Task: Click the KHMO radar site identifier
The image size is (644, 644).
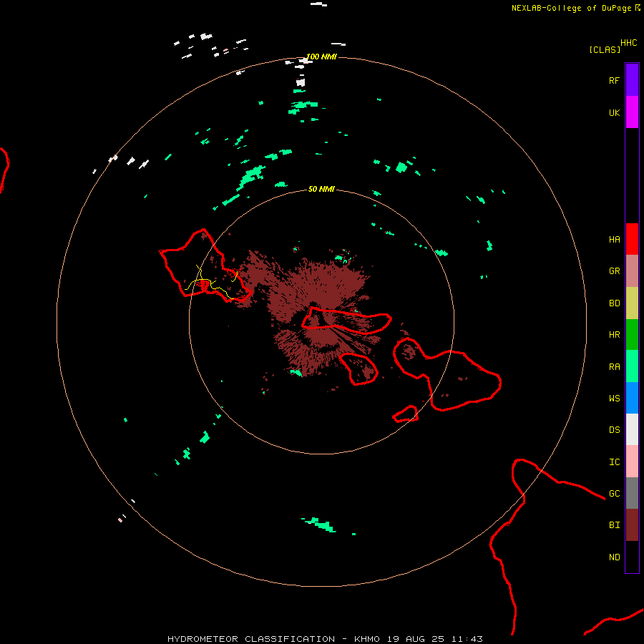Action: pos(367,639)
